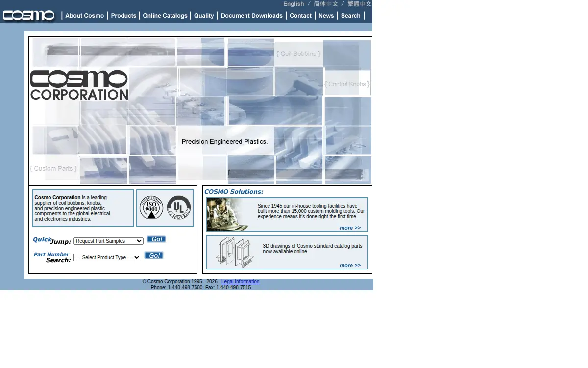Click the Coil Bobbins banner label

298,53
